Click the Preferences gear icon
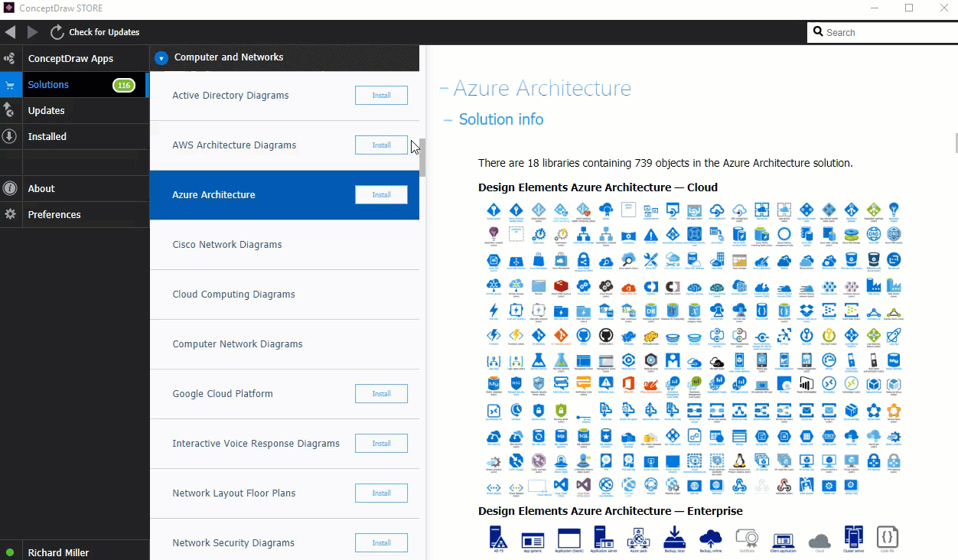Viewport: 958px width, 560px height. tap(9, 214)
